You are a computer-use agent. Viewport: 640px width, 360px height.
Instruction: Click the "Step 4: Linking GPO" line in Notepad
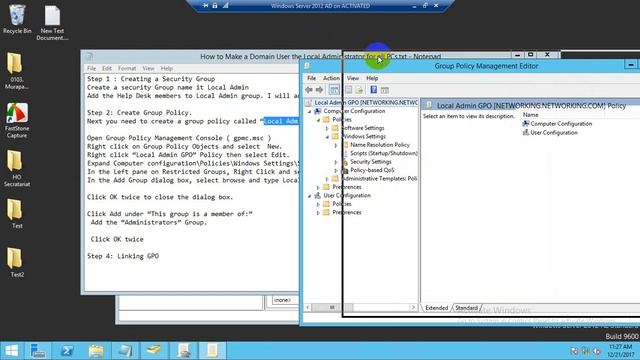coord(123,256)
